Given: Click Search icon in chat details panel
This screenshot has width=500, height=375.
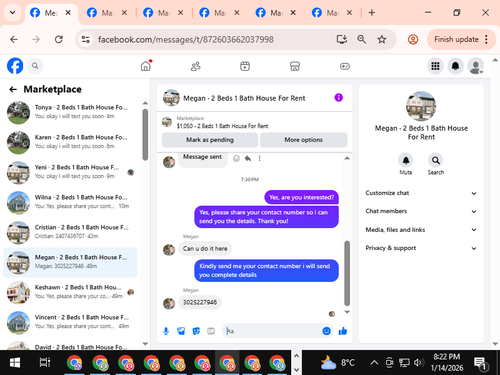Looking at the screenshot, I should coord(436,160).
